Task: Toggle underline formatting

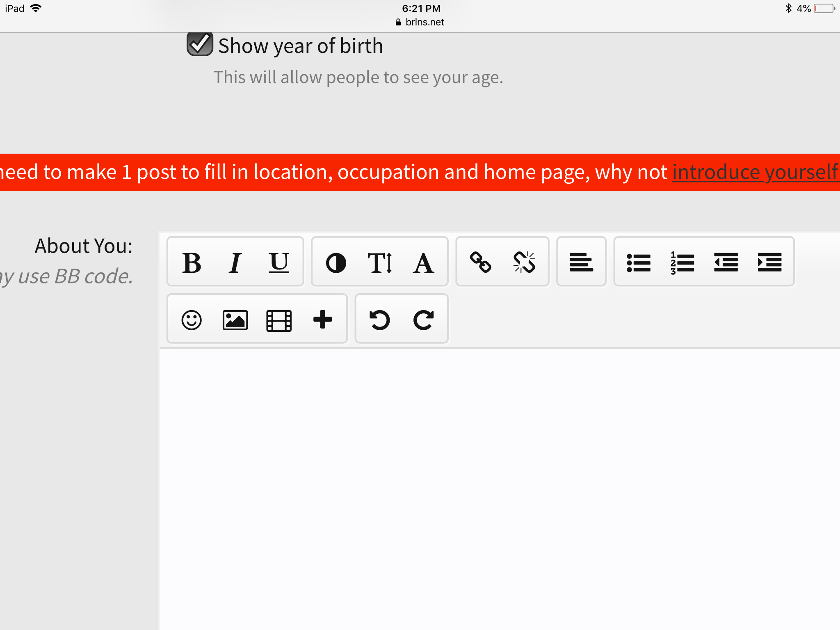Action: (x=279, y=262)
